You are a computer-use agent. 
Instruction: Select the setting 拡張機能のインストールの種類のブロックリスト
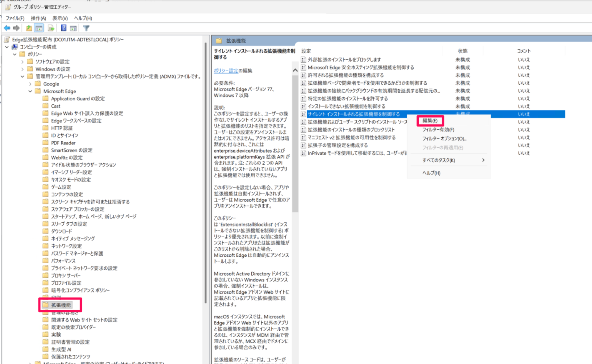tap(351, 130)
